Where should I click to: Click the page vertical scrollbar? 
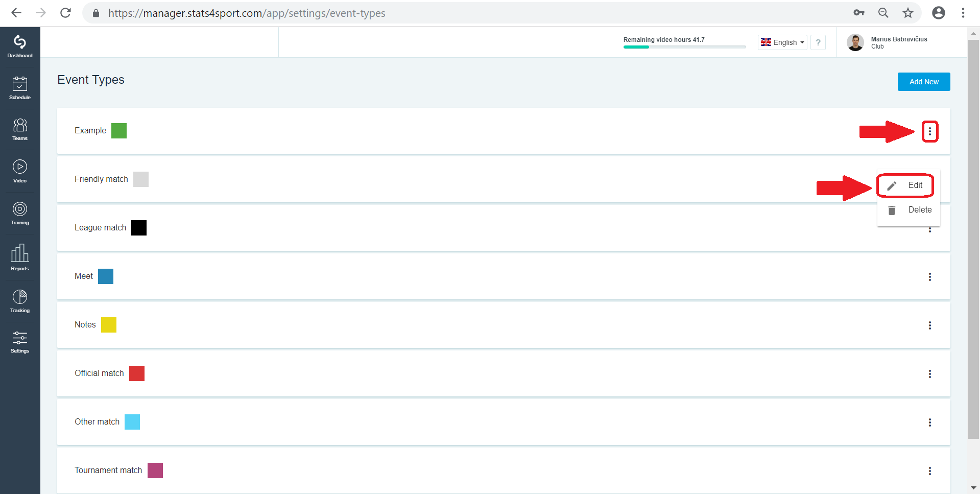[x=974, y=239]
